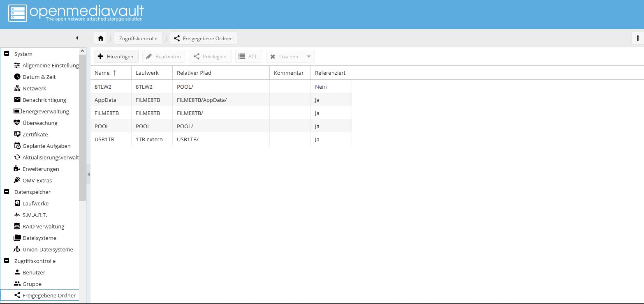Click Freigegebene Ordner breadcrumb

click(x=204, y=38)
